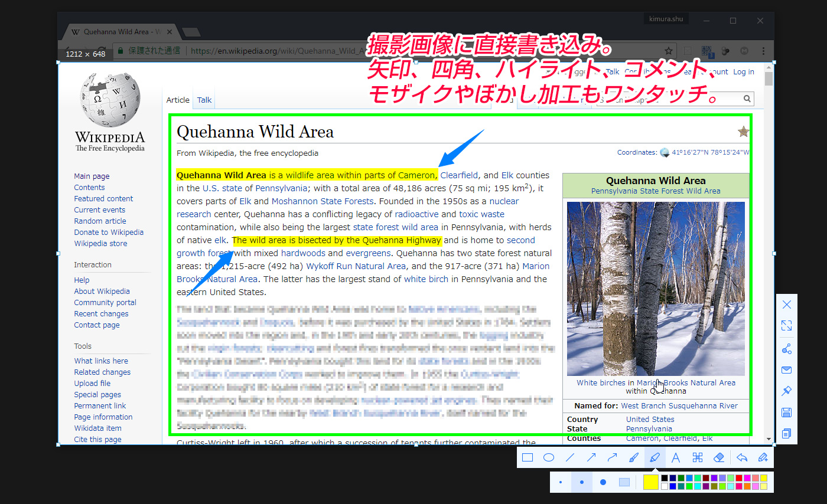Open the share options
The height and width of the screenshot is (504, 827).
(x=787, y=349)
